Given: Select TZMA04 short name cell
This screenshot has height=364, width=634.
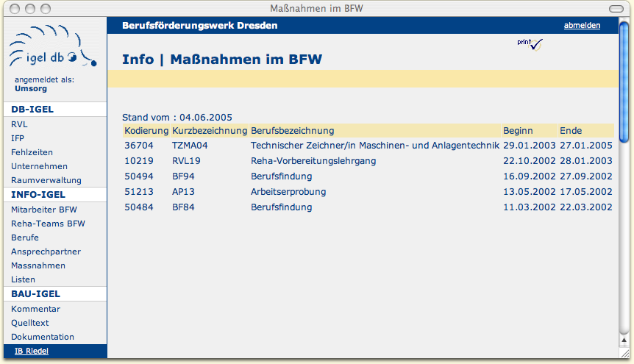Looking at the screenshot, I should point(190,146).
